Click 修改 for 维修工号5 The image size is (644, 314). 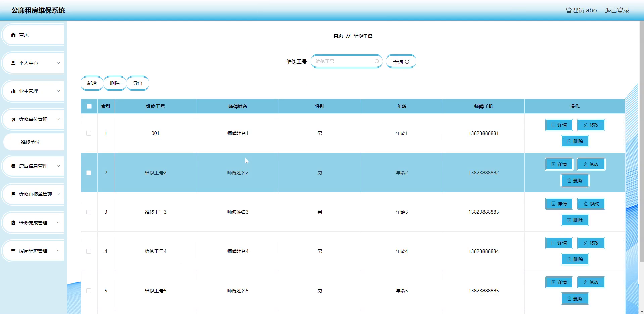pos(591,282)
